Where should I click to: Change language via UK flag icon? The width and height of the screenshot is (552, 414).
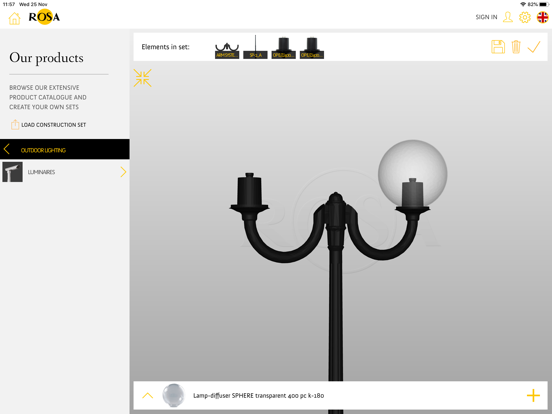pos(542,17)
